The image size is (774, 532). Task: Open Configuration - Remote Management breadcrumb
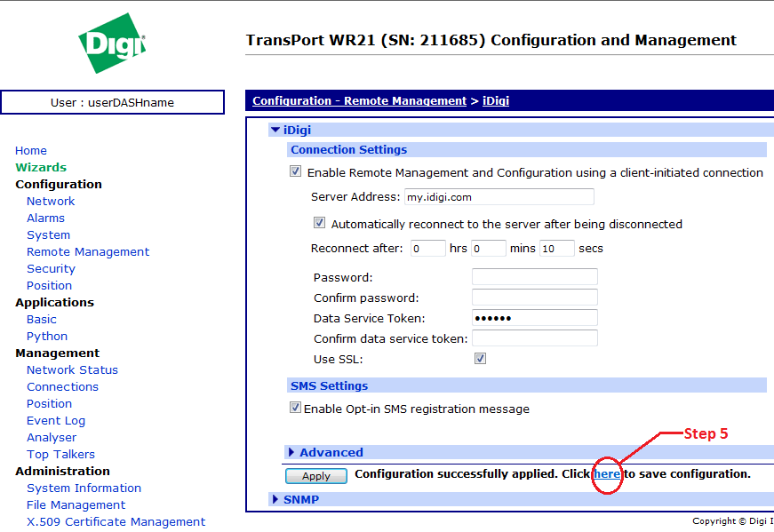tap(359, 101)
